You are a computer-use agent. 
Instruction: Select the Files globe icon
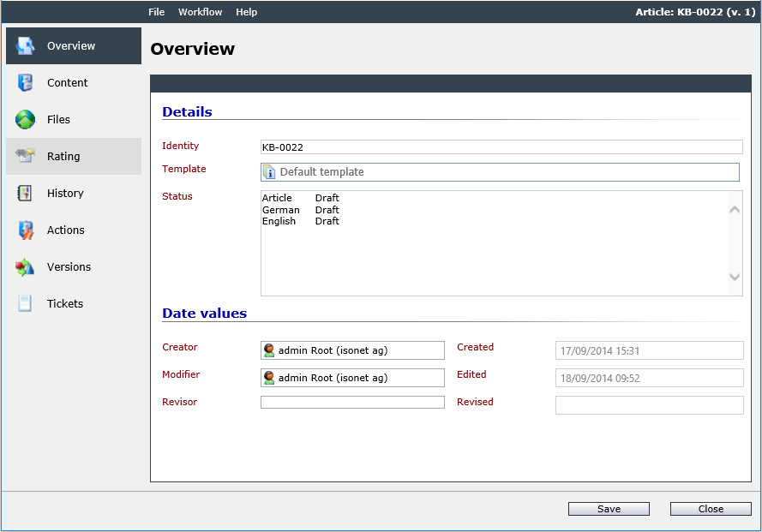click(25, 120)
